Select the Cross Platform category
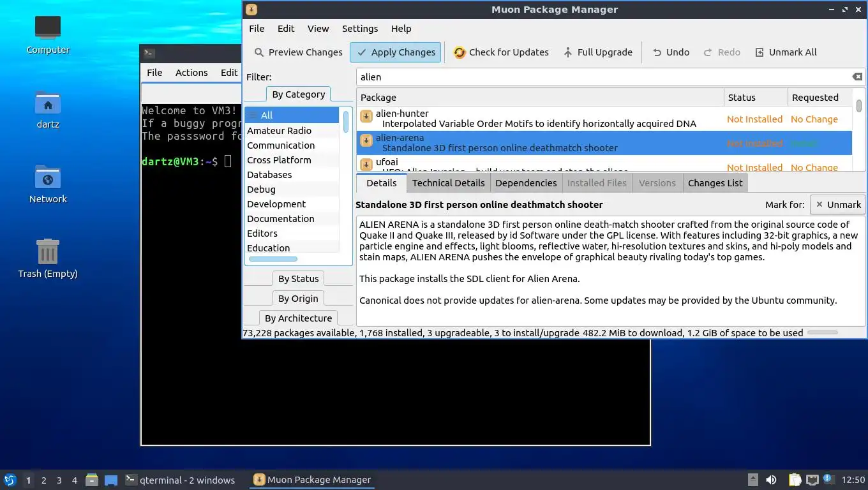This screenshot has width=868, height=490. 292,160
